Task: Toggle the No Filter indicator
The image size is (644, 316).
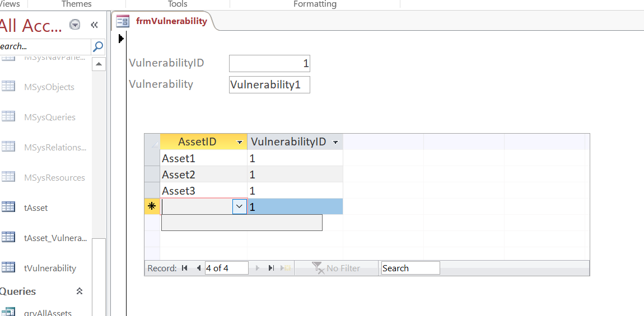Action: 336,268
